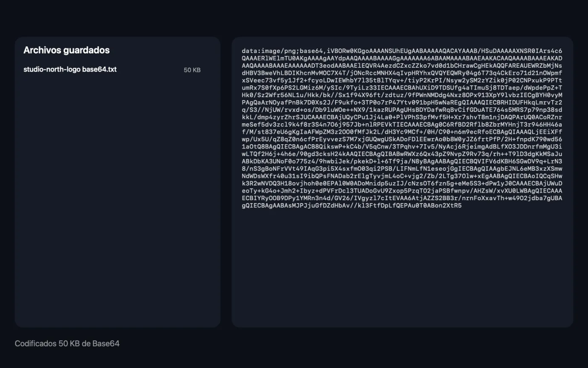Screen dimensions: 588x368
Task: Click the Base64 data output text block
Action: 402,128
